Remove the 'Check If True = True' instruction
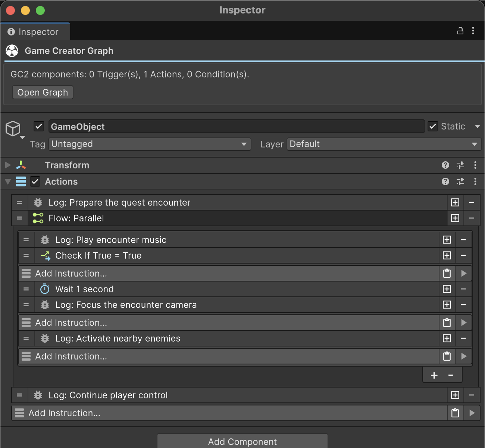 click(x=463, y=255)
